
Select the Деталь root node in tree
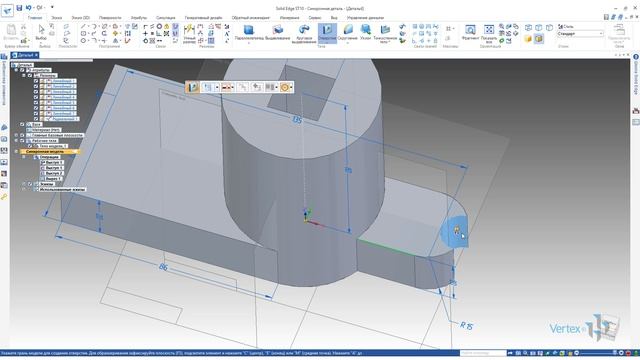coord(24,65)
